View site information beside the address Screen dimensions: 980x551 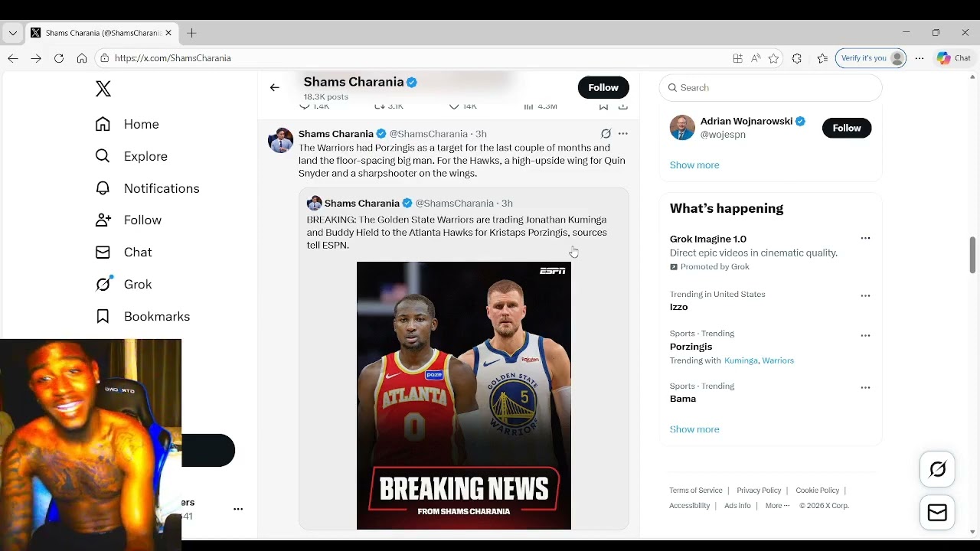pos(104,58)
